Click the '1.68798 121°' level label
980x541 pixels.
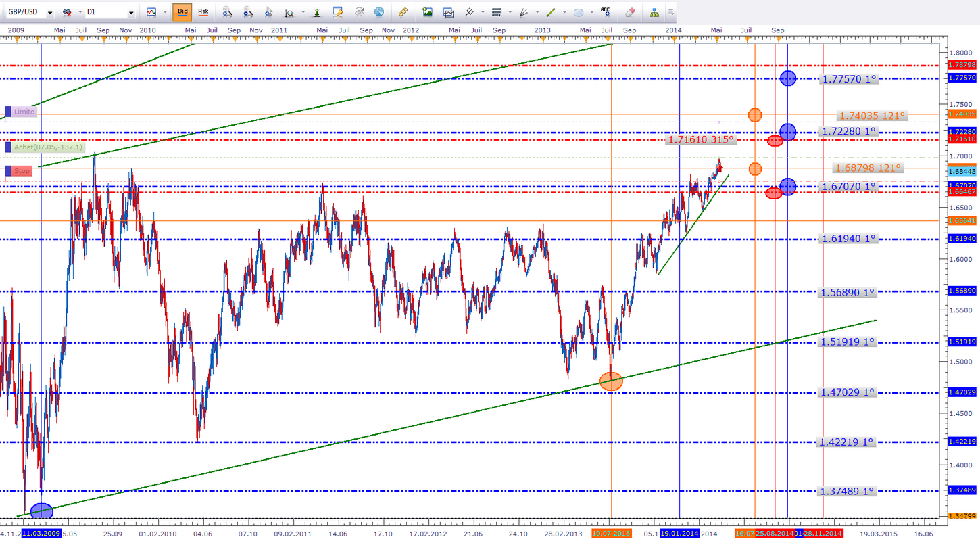point(868,168)
